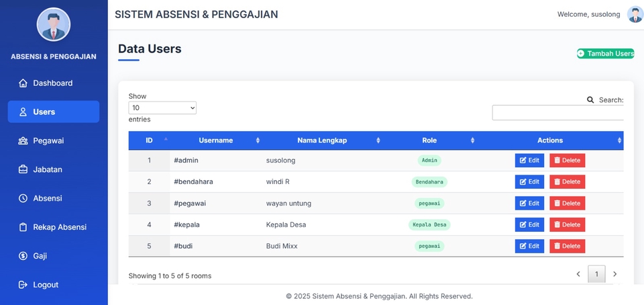The image size is (644, 305).
Task: Sort table by Nama Lengkap column
Action: 322,140
